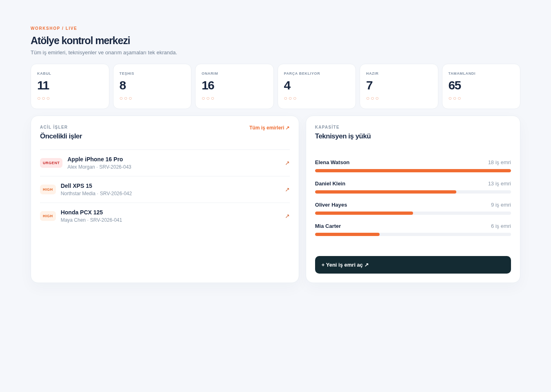Select the Apple iPhone 16 Pro job title
Viewport: 551px width, 392px height.
95,159
